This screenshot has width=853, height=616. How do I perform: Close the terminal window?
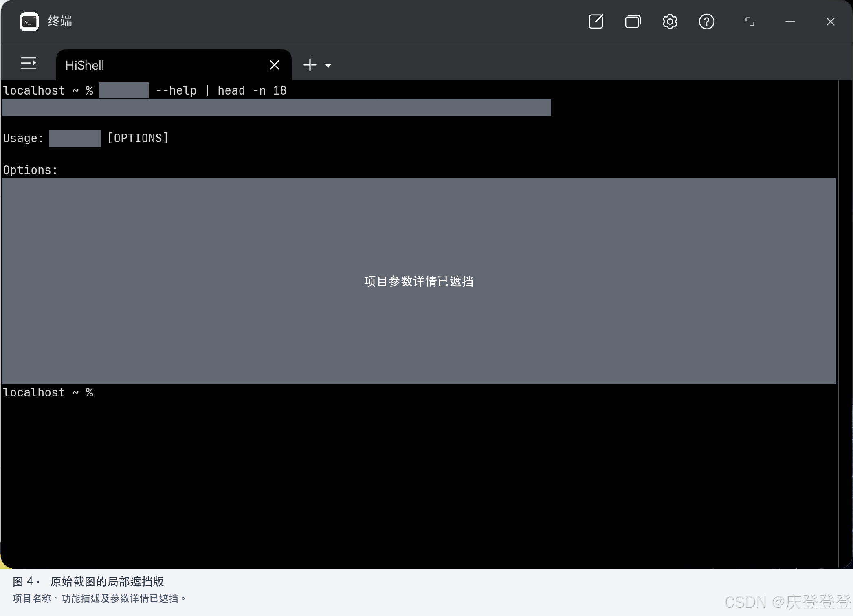(x=830, y=22)
